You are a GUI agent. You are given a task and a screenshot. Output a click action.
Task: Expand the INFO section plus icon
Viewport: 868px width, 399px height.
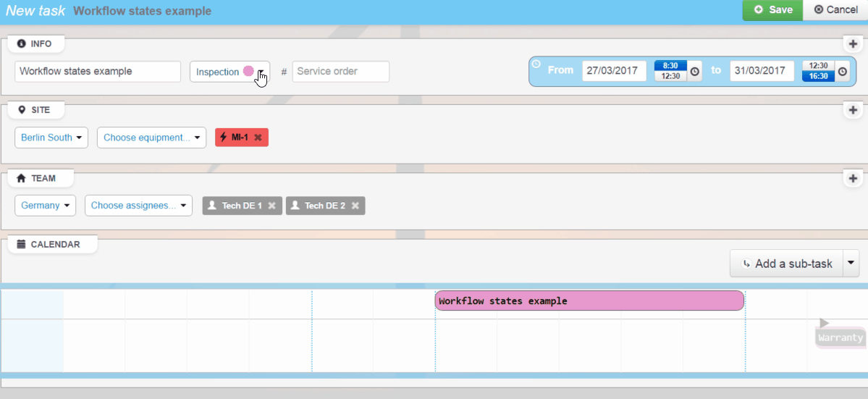[853, 44]
